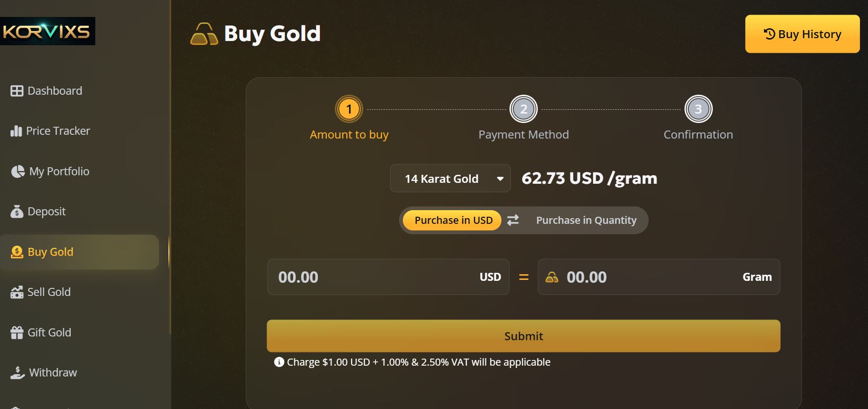Viewport: 868px width, 409px height.
Task: Open Dashboard grid icon in sidebar
Action: coord(17,91)
